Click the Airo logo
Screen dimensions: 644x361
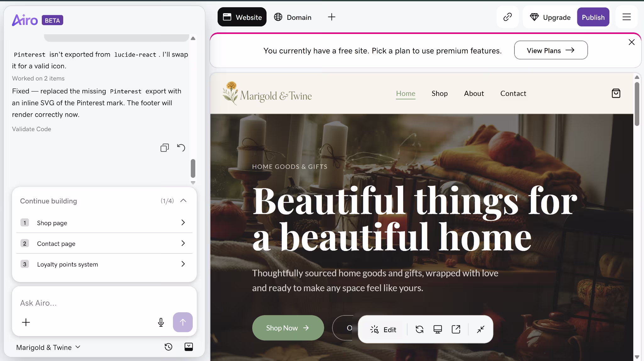pyautogui.click(x=25, y=20)
